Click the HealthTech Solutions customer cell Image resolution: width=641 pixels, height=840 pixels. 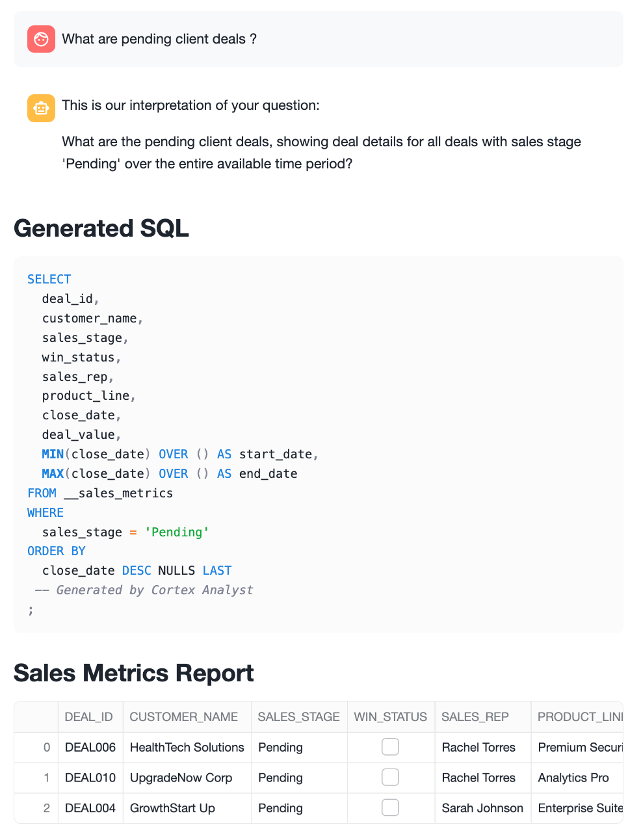pos(187,747)
